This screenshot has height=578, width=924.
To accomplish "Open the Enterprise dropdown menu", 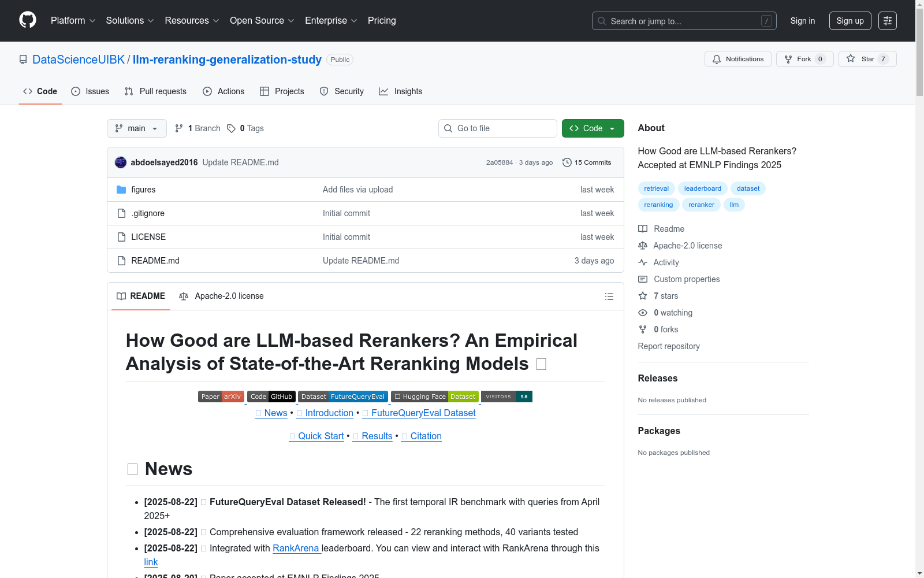I will (x=331, y=21).
